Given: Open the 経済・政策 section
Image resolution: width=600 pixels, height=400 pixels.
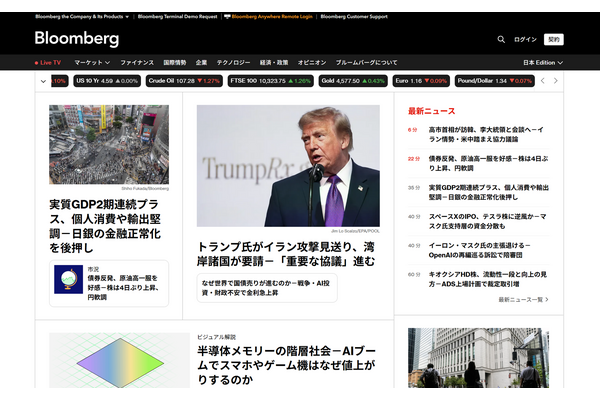Looking at the screenshot, I should pyautogui.click(x=274, y=62).
